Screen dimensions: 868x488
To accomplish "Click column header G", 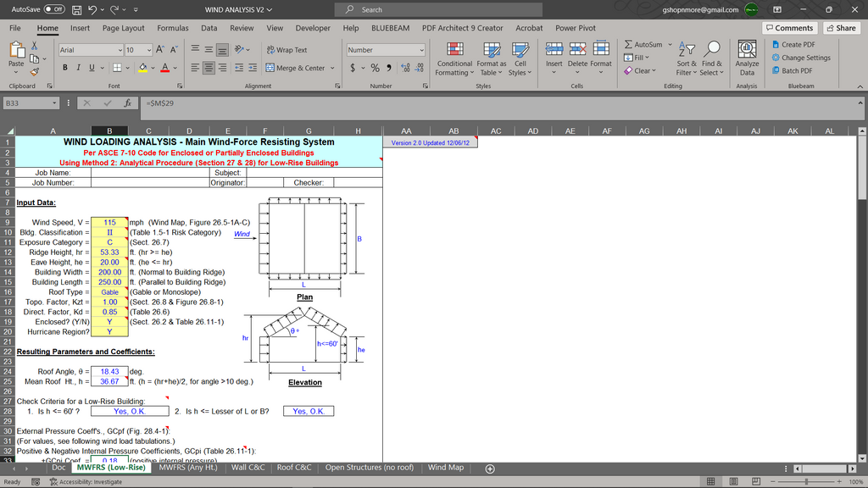I will 309,131.
